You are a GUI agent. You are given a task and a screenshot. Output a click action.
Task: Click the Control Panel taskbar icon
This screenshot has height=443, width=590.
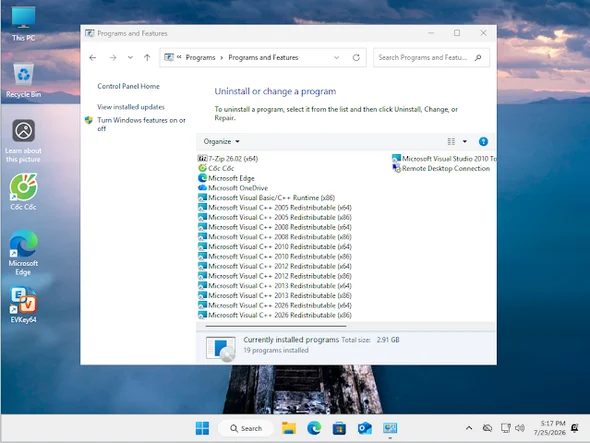coord(390,428)
